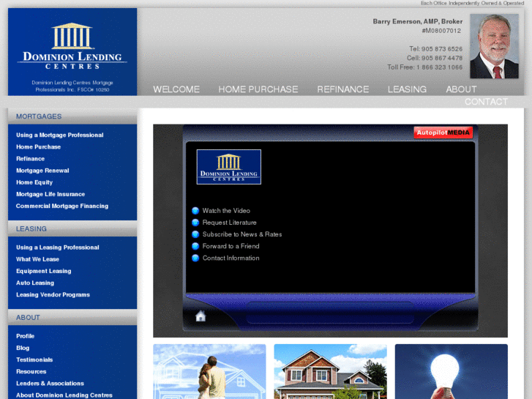Open Auto Leasing link
This screenshot has height=399, width=532.
(35, 283)
